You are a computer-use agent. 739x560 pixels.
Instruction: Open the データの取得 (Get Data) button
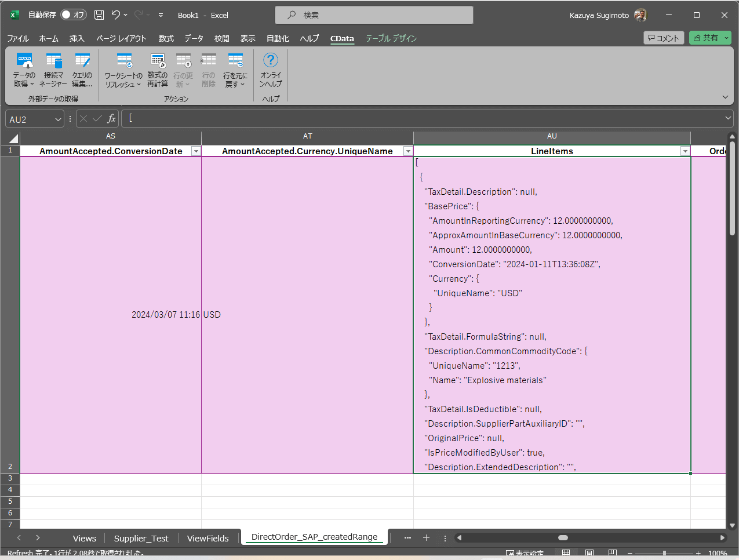click(x=24, y=70)
